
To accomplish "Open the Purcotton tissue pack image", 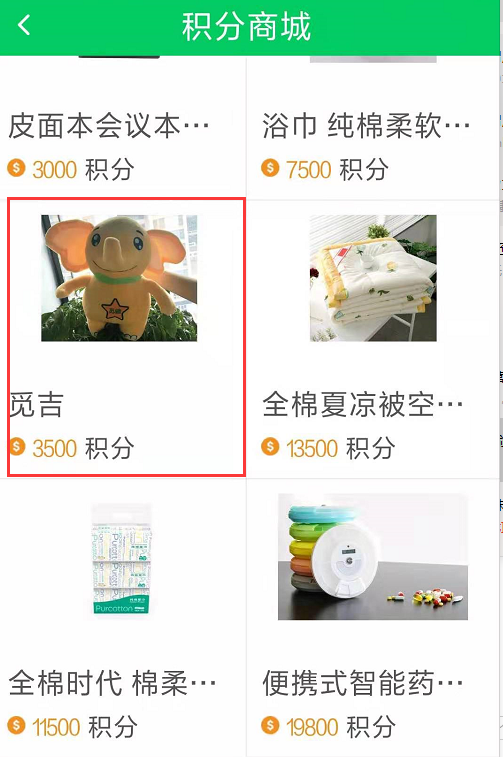I will pyautogui.click(x=122, y=559).
